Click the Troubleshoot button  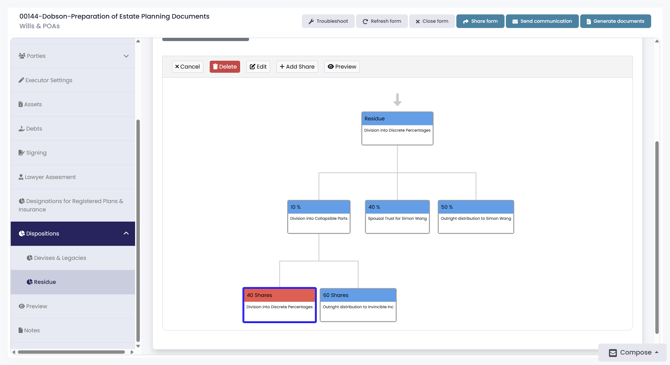(x=328, y=21)
